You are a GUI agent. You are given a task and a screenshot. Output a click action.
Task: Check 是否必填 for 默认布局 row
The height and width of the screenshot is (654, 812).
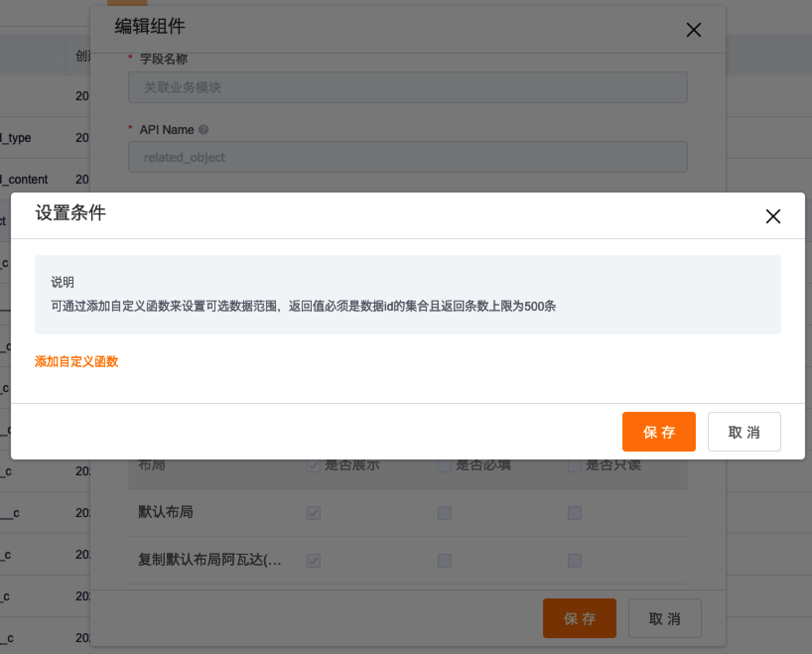click(444, 513)
